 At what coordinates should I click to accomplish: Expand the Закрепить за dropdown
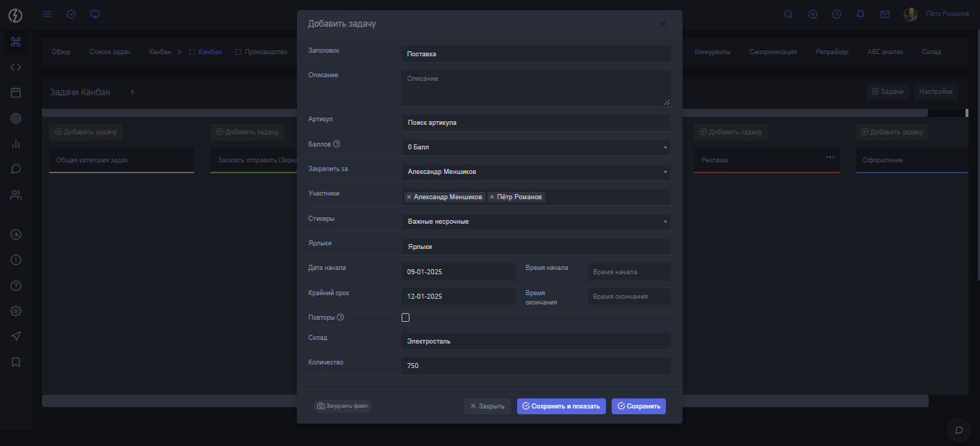click(535, 172)
